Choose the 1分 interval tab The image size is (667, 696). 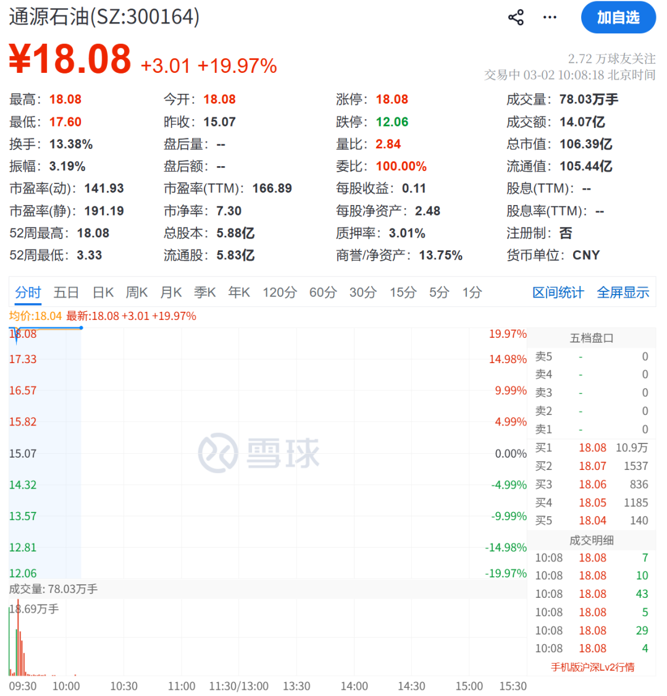(471, 292)
